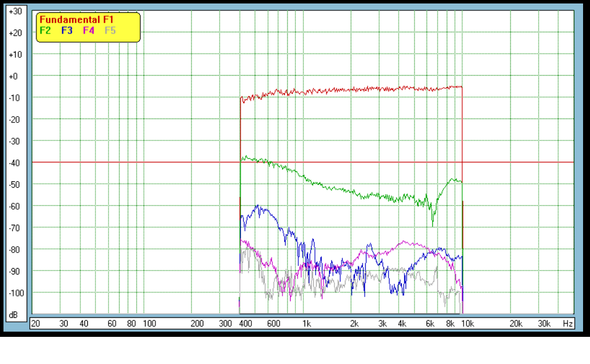Image resolution: width=590 pixels, height=364 pixels.
Task: Click the -80 dB axis label
Action: click(x=14, y=250)
